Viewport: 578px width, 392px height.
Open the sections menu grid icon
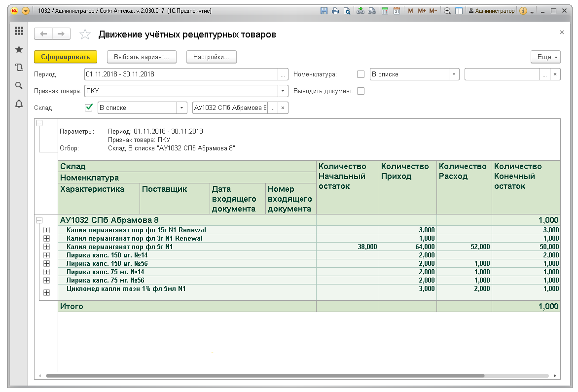[19, 31]
